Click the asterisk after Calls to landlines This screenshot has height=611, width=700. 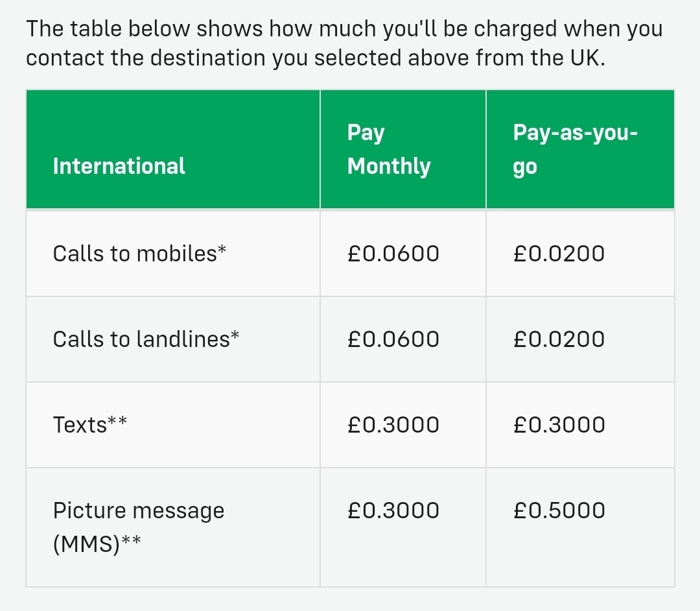pos(235,335)
